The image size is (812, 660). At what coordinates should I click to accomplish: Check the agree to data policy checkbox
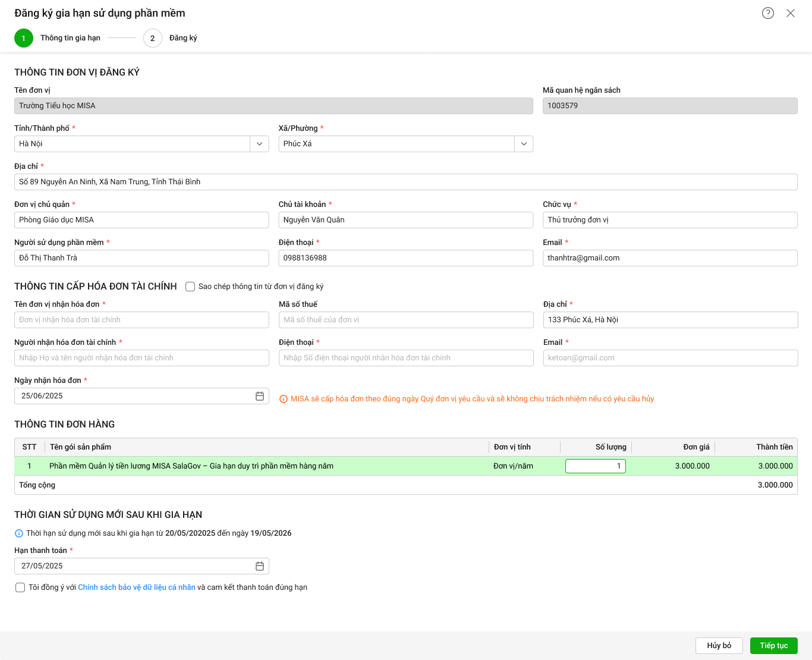point(20,587)
